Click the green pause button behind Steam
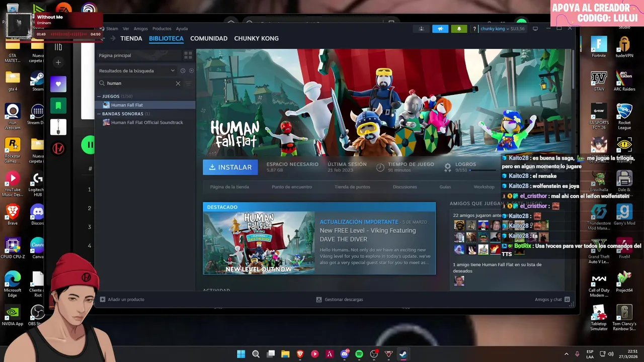Viewport: 644px width, 362px height. tap(88, 145)
